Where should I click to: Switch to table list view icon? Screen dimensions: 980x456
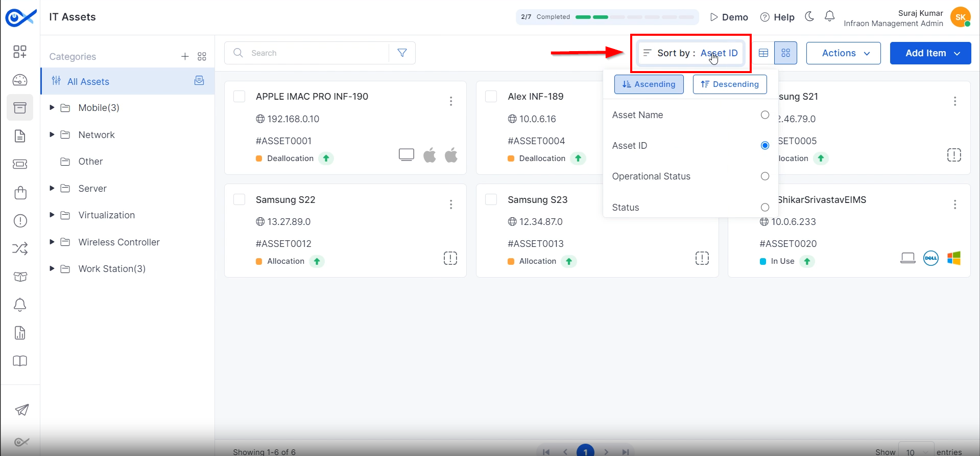(763, 53)
